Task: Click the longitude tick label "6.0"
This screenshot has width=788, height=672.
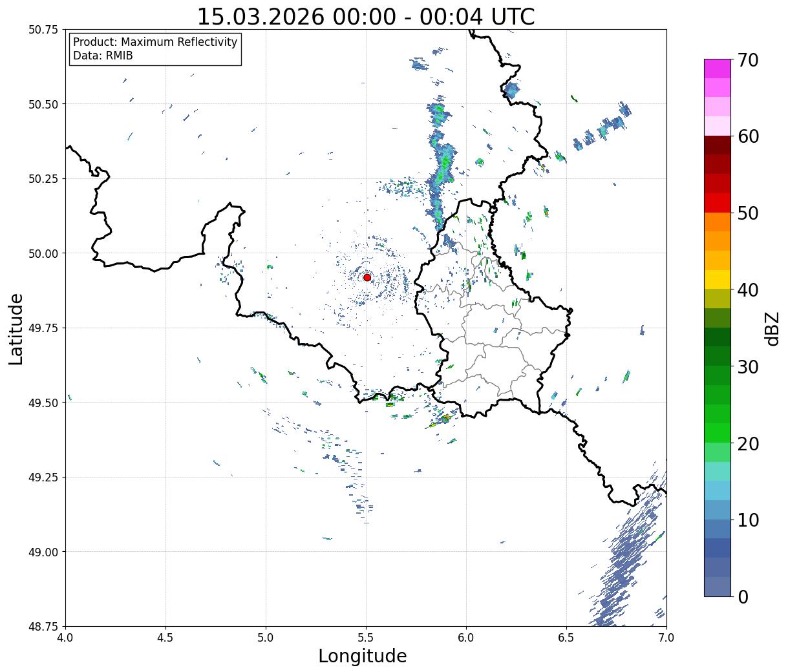Action: pyautogui.click(x=466, y=638)
